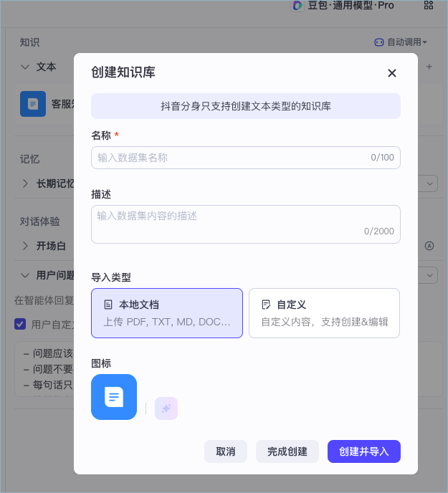Click the 导入类型 label
Image resolution: width=448 pixels, height=493 pixels.
(x=111, y=277)
